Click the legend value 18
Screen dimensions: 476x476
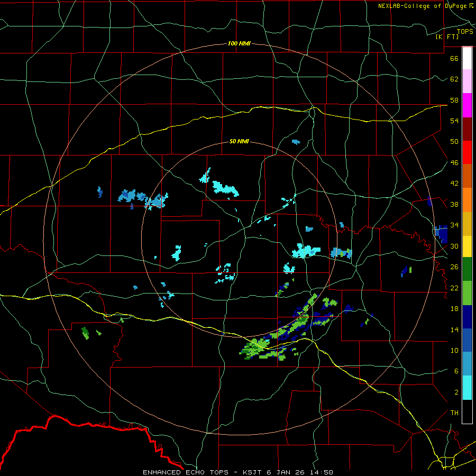(454, 309)
